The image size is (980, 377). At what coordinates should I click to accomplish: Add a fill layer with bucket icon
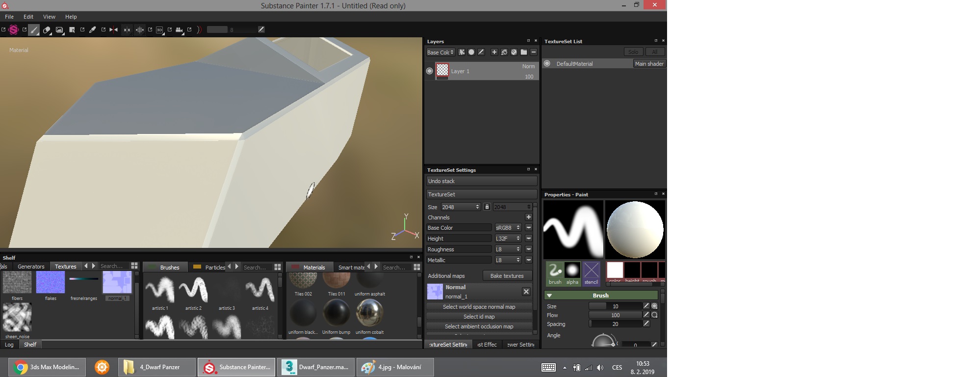504,52
